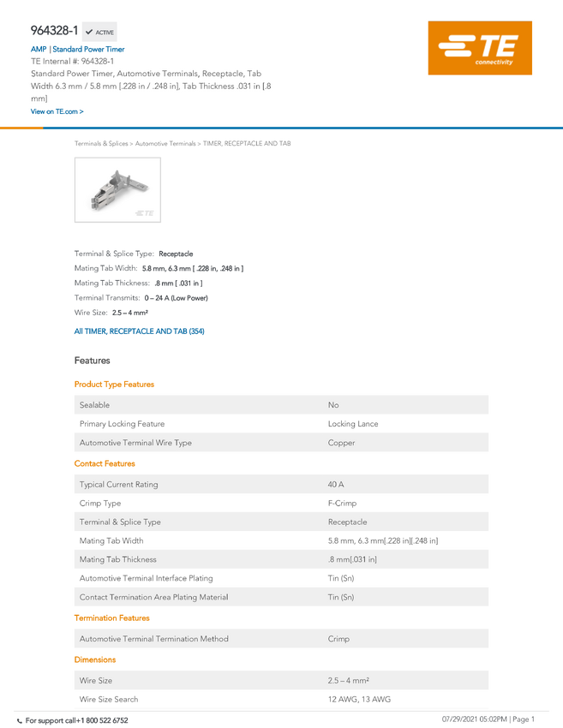Click the Termination Features heading
Image resolution: width=563 pixels, height=728 pixels.
click(x=112, y=618)
